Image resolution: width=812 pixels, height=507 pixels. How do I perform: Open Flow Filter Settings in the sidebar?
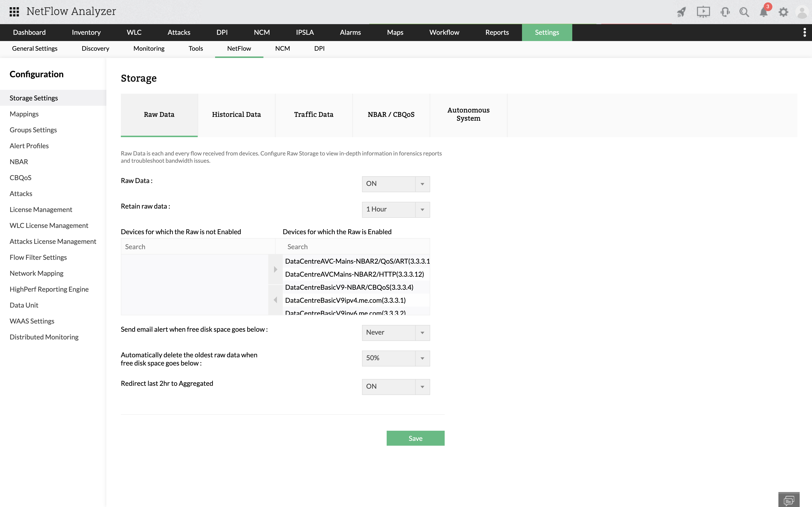38,257
